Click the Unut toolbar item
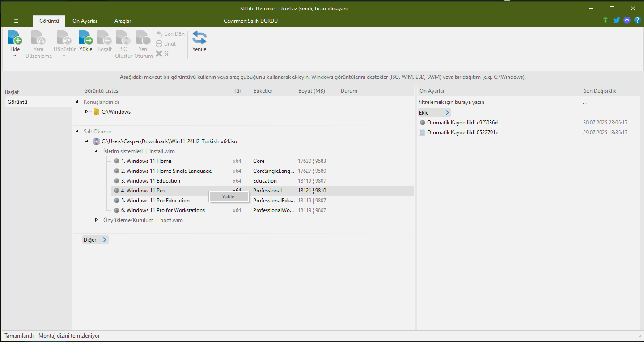The height and width of the screenshot is (342, 644). [x=166, y=44]
